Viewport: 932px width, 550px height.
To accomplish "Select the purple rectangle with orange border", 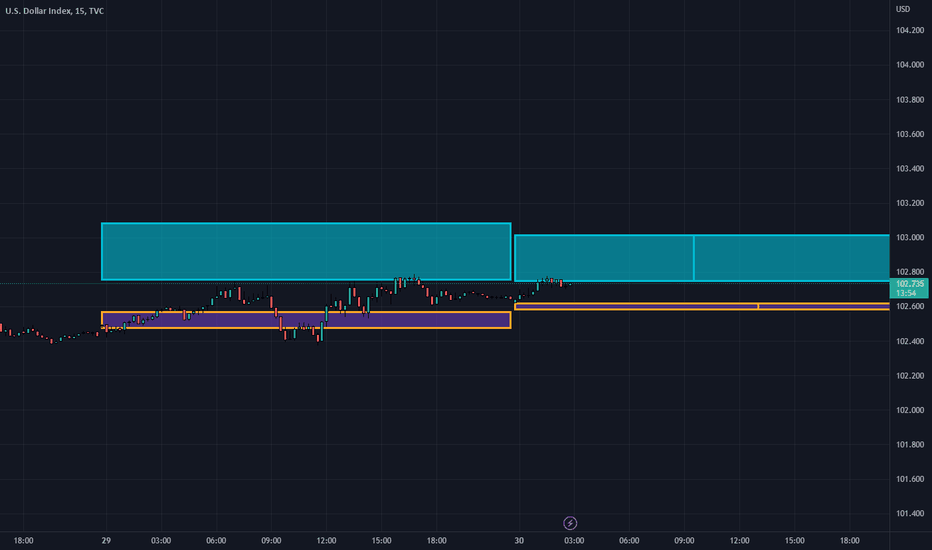I will tap(306, 320).
